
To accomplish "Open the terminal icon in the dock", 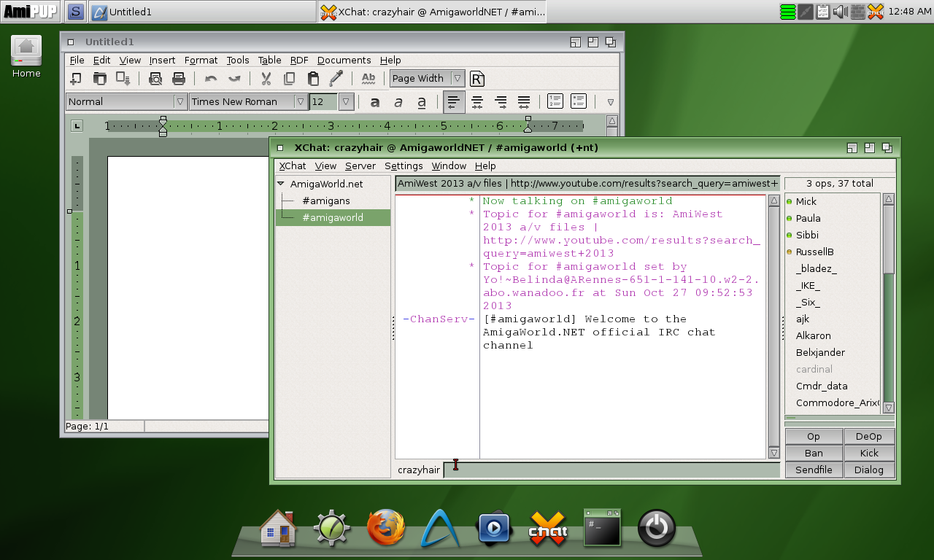I will 602,528.
